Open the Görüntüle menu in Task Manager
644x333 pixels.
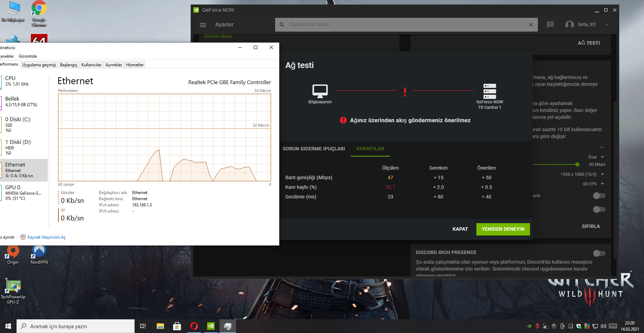click(27, 56)
